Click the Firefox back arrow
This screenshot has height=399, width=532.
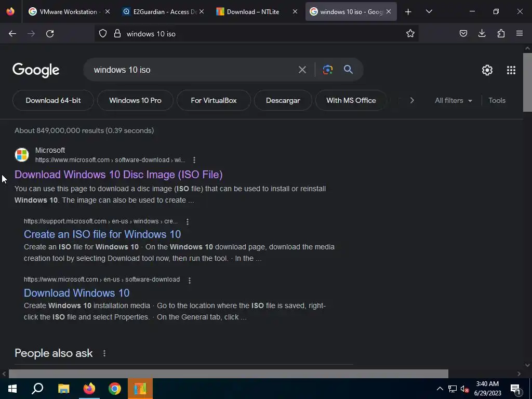(x=12, y=33)
